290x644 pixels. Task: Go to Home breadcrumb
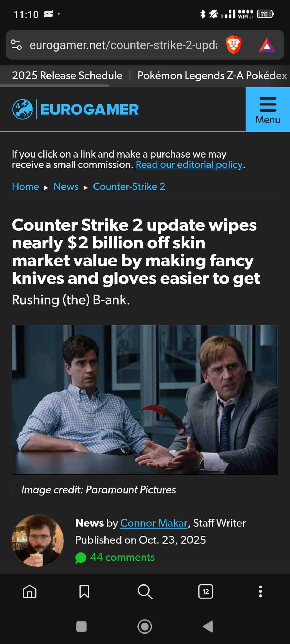point(26,186)
